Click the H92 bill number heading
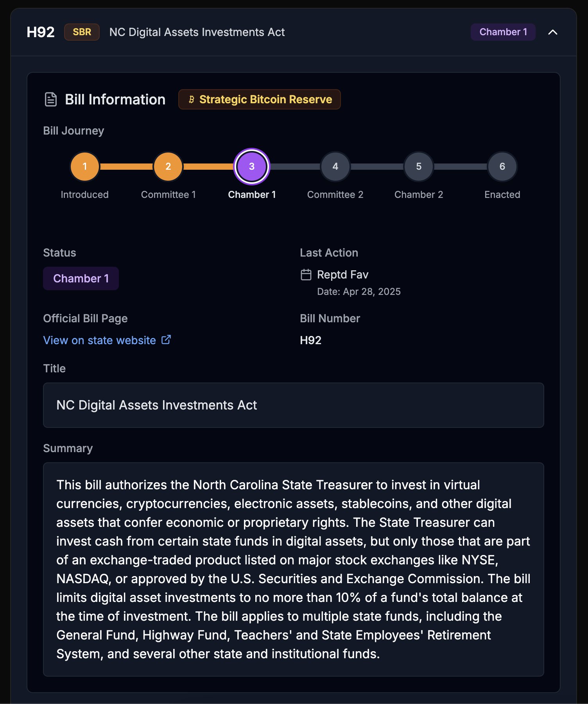The height and width of the screenshot is (704, 588). [40, 32]
